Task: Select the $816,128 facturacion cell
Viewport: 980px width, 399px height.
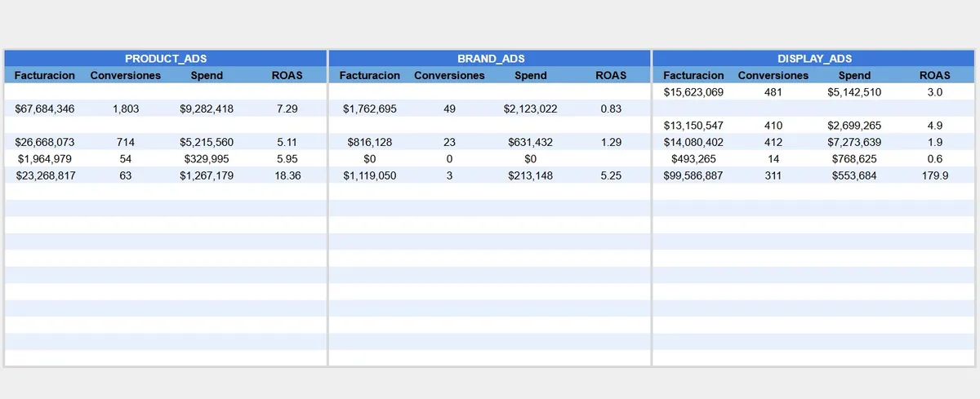Action: click(x=370, y=142)
